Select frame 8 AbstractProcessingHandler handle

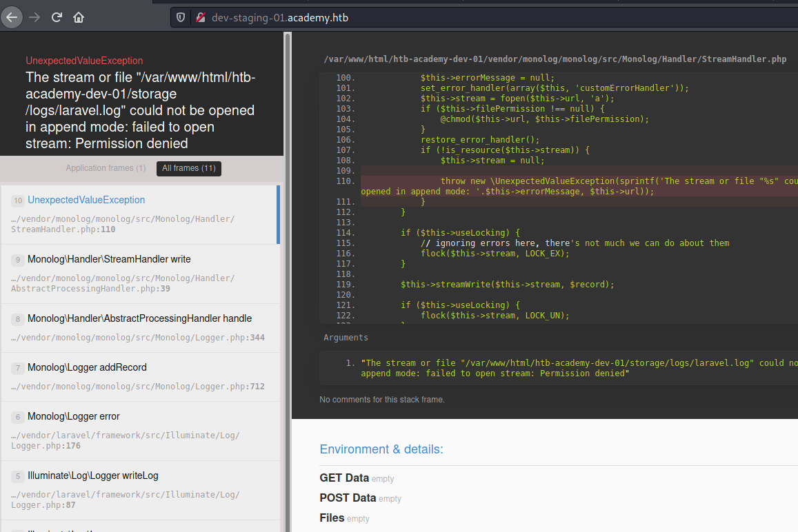[139, 319]
